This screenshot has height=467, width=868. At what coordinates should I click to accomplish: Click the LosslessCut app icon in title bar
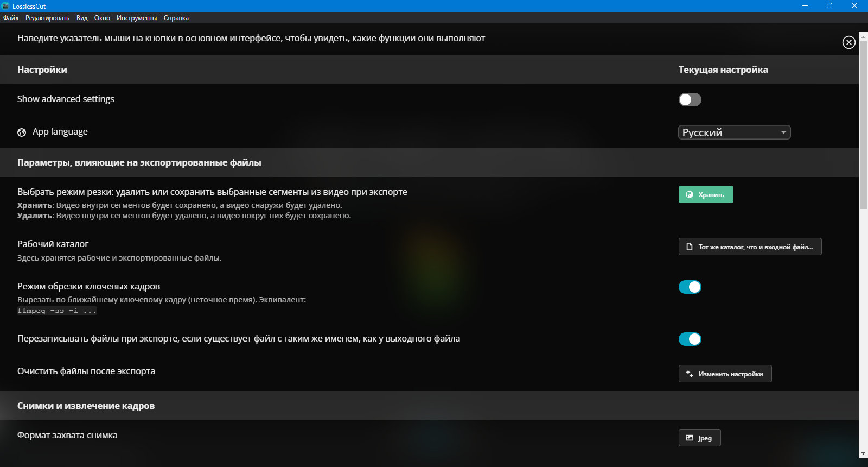[6, 6]
